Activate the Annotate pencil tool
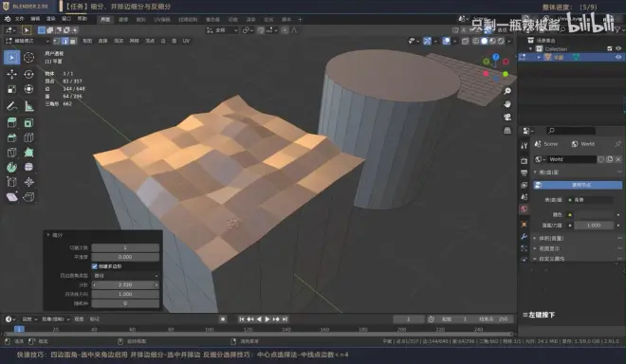The image size is (626, 364). [x=11, y=106]
